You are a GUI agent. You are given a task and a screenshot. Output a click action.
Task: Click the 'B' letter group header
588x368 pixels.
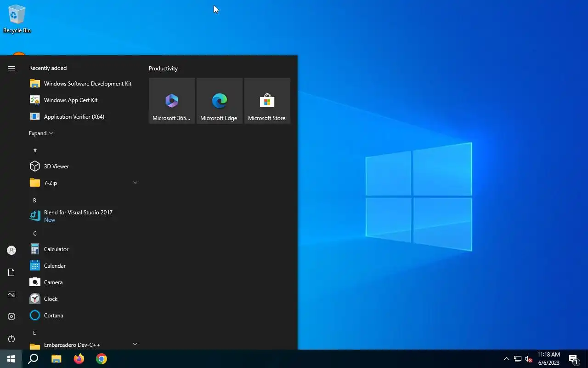(34, 200)
